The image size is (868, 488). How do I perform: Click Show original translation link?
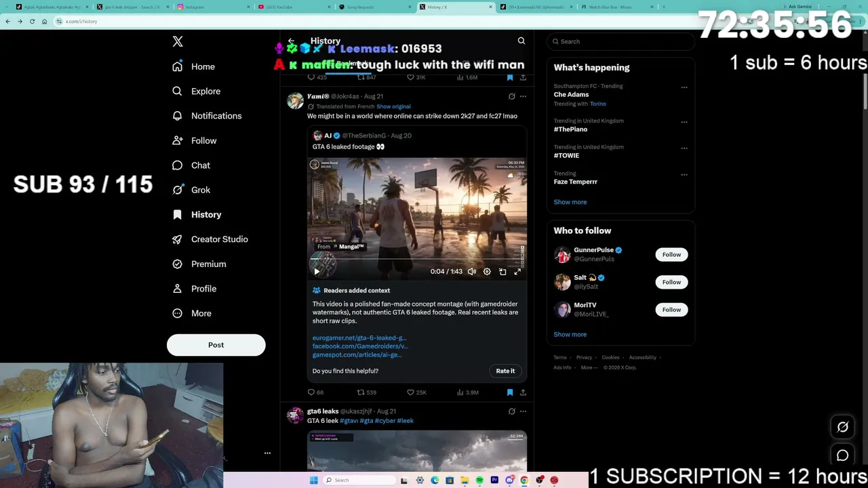pyautogui.click(x=393, y=106)
